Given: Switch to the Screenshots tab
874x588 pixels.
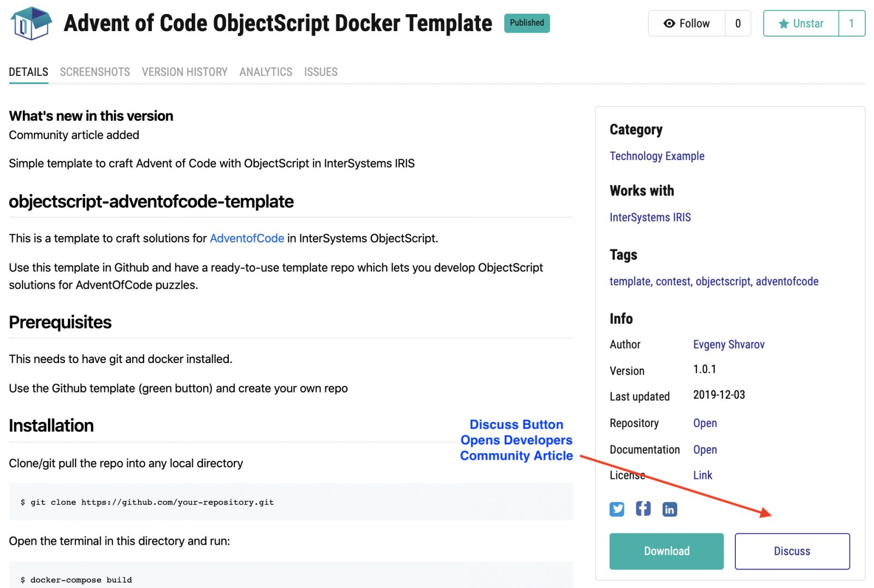Looking at the screenshot, I should [x=95, y=72].
